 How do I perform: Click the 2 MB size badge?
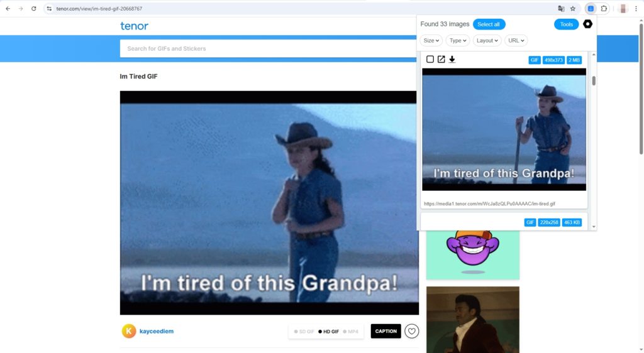(x=574, y=60)
